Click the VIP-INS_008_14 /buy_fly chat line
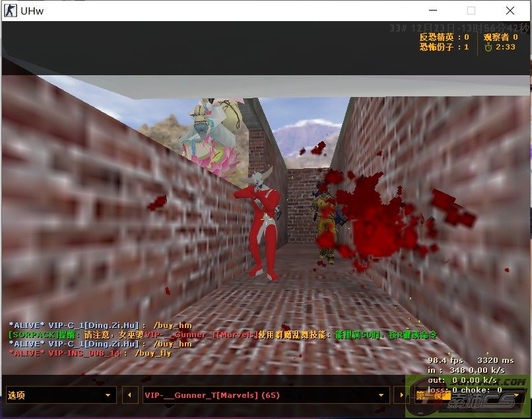Image resolution: width=532 pixels, height=419 pixels. coord(90,353)
